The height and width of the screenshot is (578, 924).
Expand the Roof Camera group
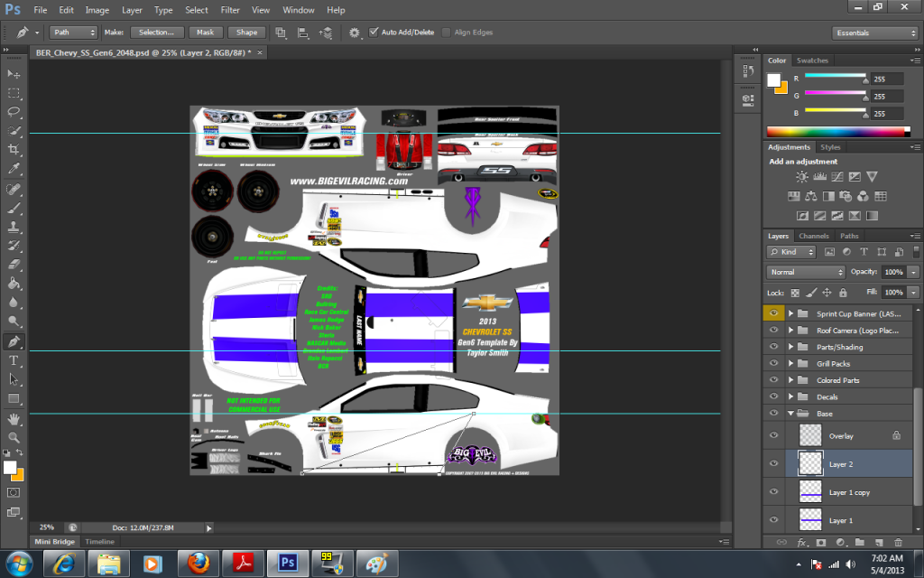(x=790, y=331)
